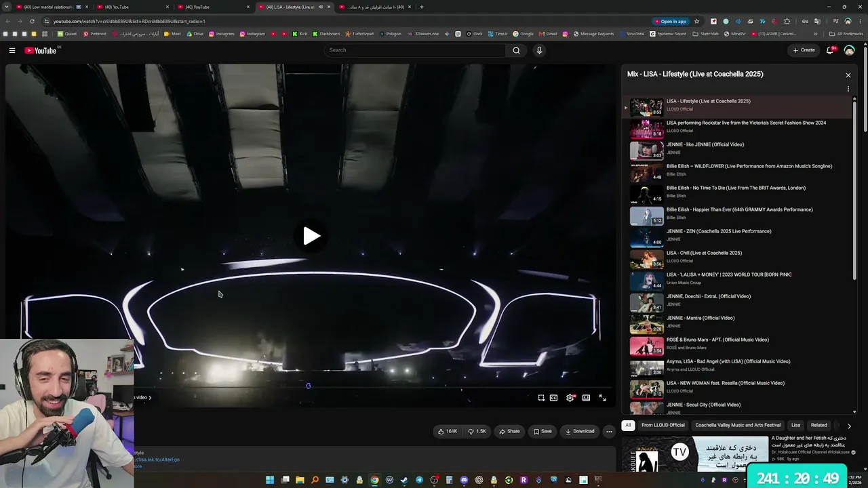Play the video with the center play button
This screenshot has height=488, width=868.
(311, 236)
